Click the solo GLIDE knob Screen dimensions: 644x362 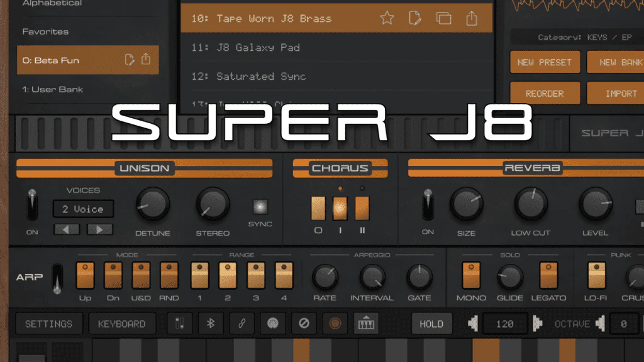pyautogui.click(x=510, y=277)
